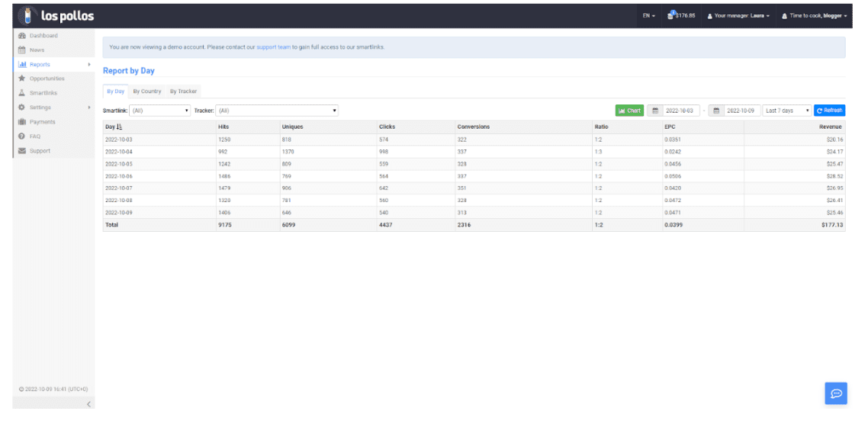Click the Reports bar chart icon
The image size is (868, 440).
click(x=22, y=64)
